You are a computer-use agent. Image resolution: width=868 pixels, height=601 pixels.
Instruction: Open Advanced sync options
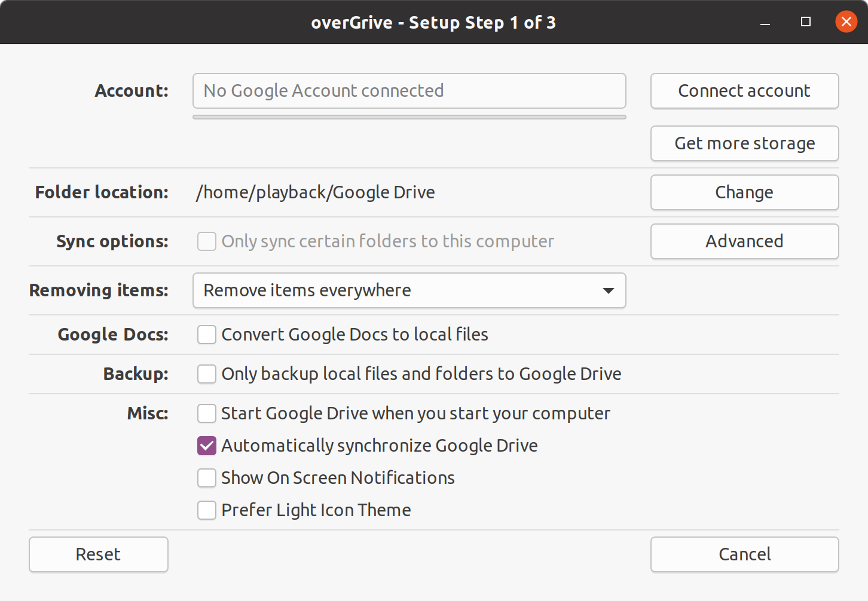pos(744,241)
